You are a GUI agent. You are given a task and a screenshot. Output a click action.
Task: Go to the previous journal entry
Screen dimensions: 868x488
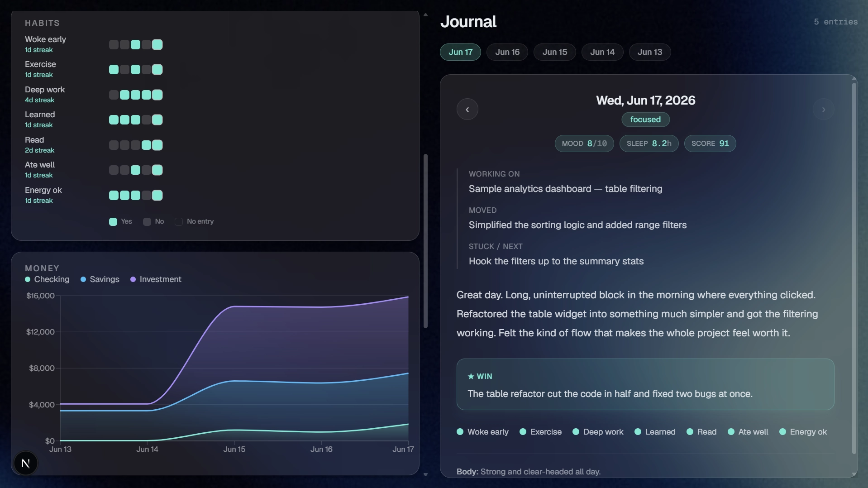pos(467,110)
